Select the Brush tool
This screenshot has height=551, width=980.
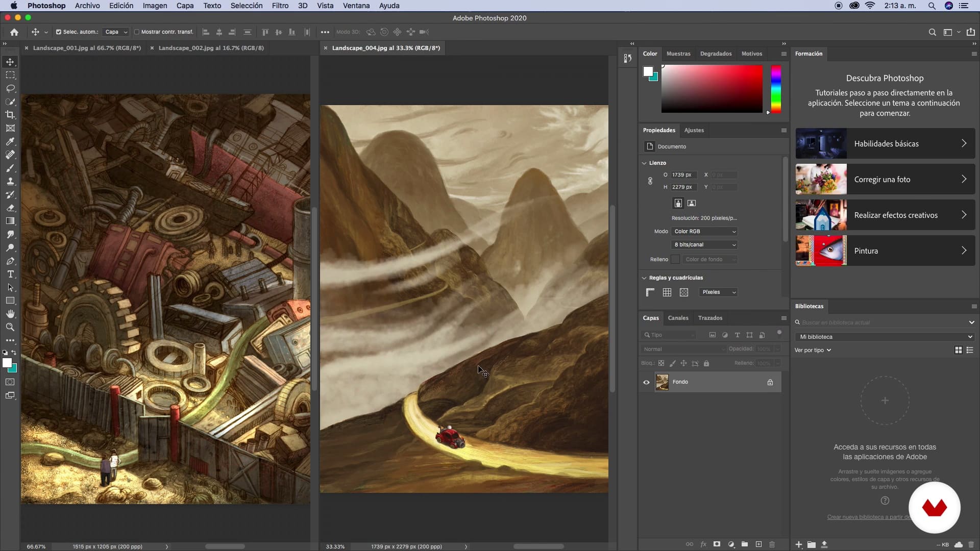tap(10, 168)
